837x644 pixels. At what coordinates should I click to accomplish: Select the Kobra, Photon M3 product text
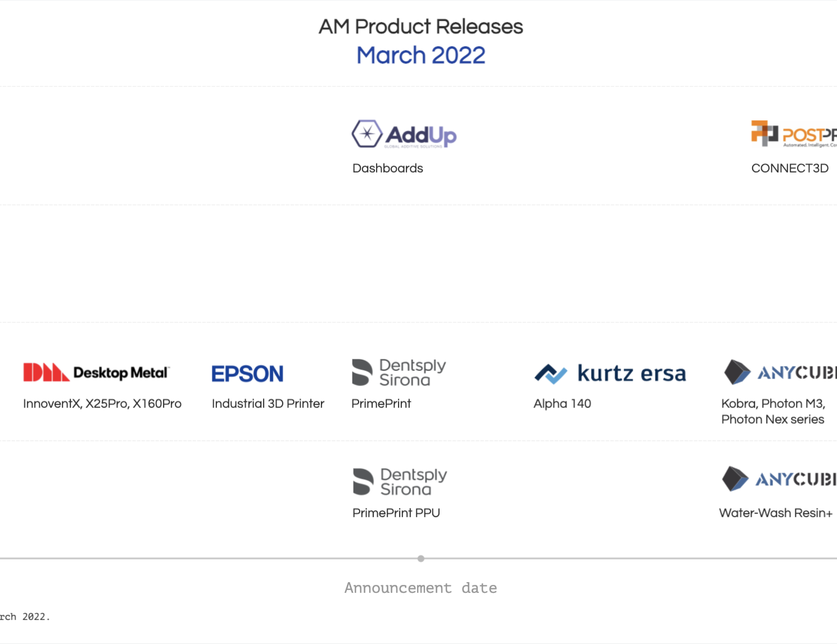tap(773, 411)
